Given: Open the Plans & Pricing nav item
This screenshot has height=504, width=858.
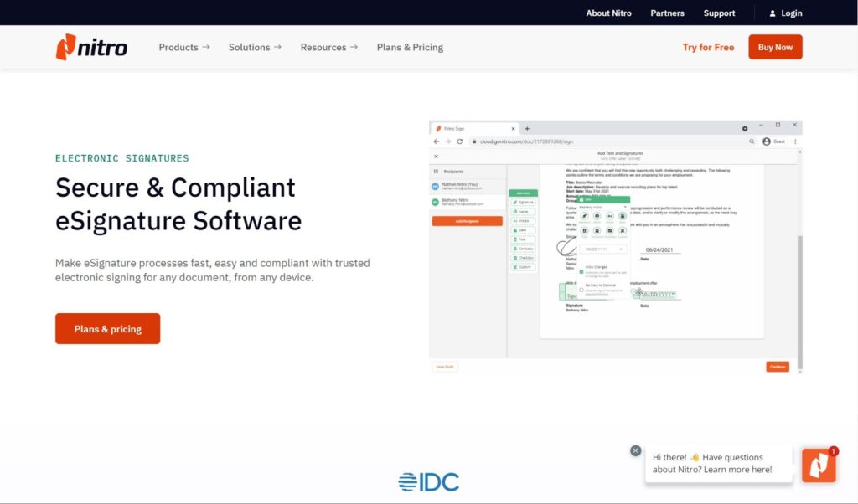Looking at the screenshot, I should [x=410, y=47].
